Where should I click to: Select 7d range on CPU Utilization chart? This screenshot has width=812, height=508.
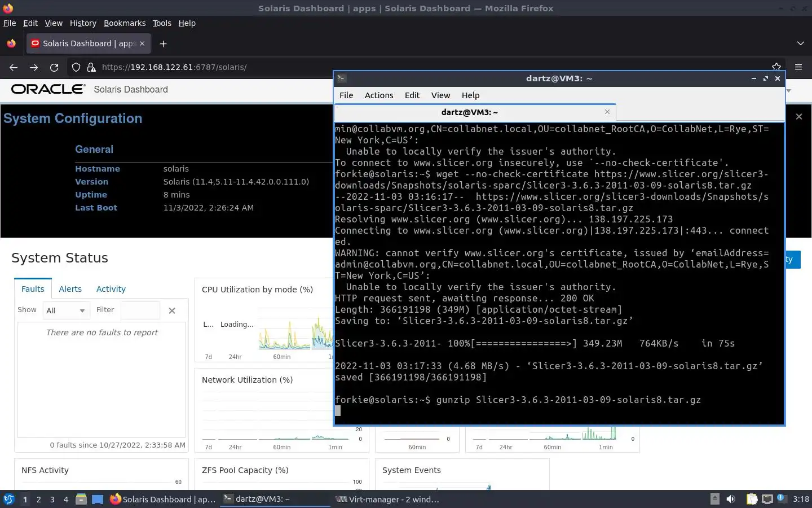pos(208,357)
